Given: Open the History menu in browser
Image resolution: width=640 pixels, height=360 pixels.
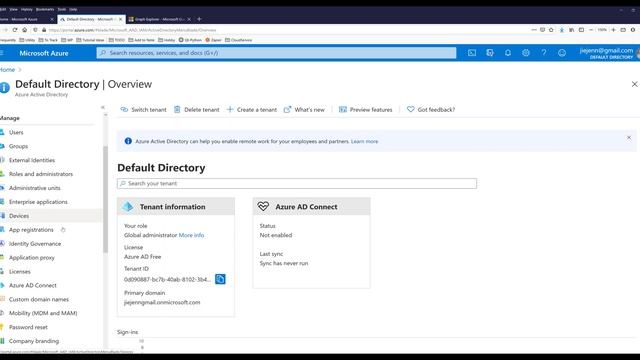Looking at the screenshot, I should [27, 9].
